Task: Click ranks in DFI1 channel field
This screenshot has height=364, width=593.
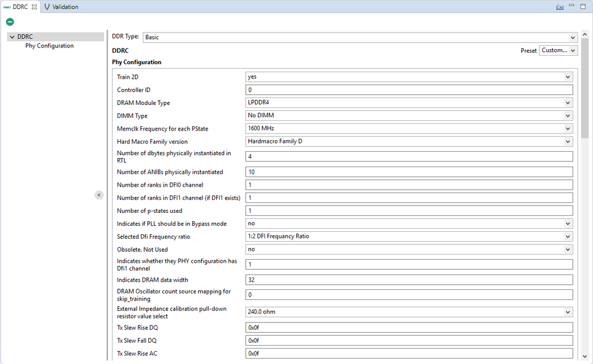Action: point(409,197)
